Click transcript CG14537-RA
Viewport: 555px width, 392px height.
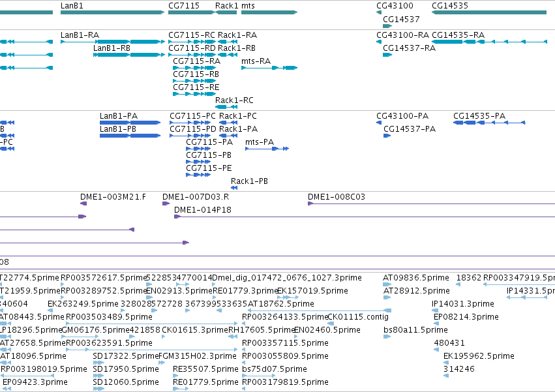point(387,55)
